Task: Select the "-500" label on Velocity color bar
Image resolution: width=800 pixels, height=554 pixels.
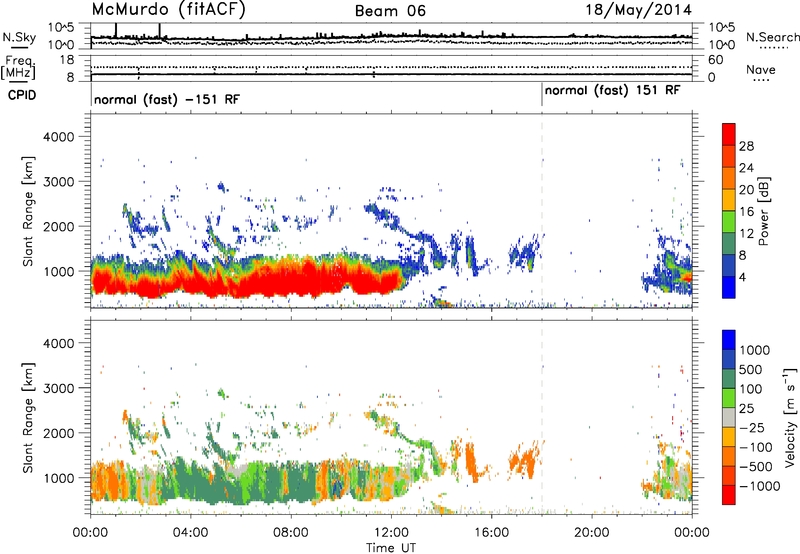Action: pos(758,467)
